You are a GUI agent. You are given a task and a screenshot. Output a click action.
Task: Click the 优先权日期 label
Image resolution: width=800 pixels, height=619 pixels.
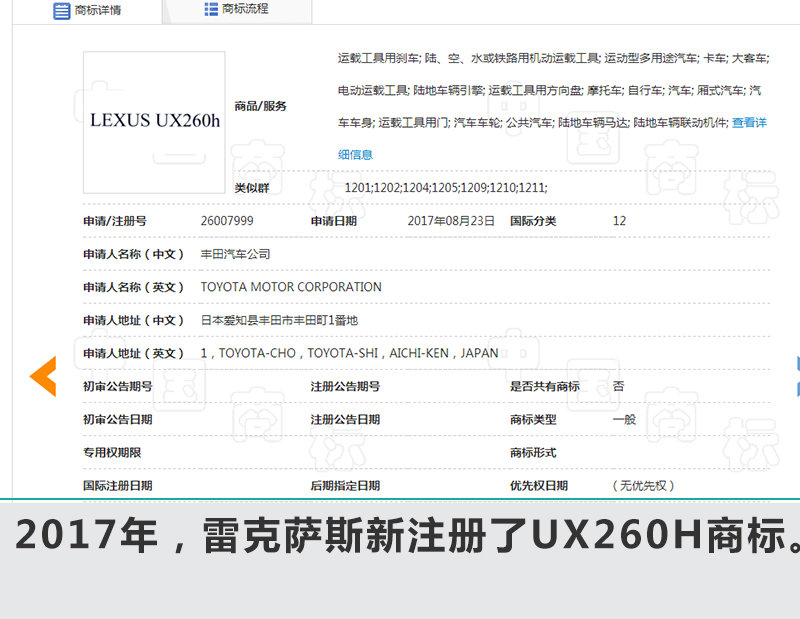[539, 486]
